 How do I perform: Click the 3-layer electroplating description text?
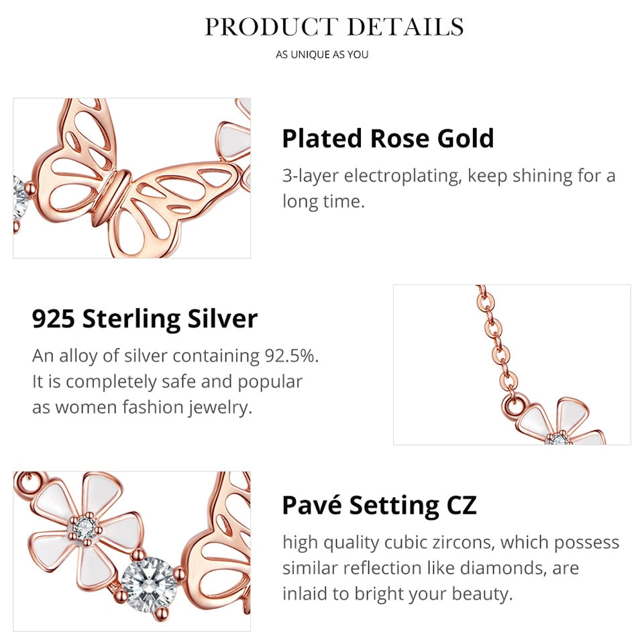pos(449,189)
